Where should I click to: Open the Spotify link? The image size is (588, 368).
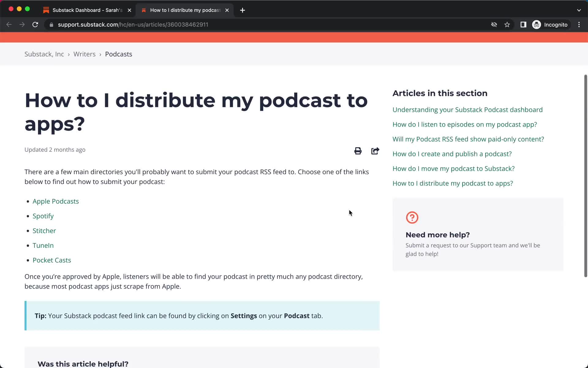(43, 216)
